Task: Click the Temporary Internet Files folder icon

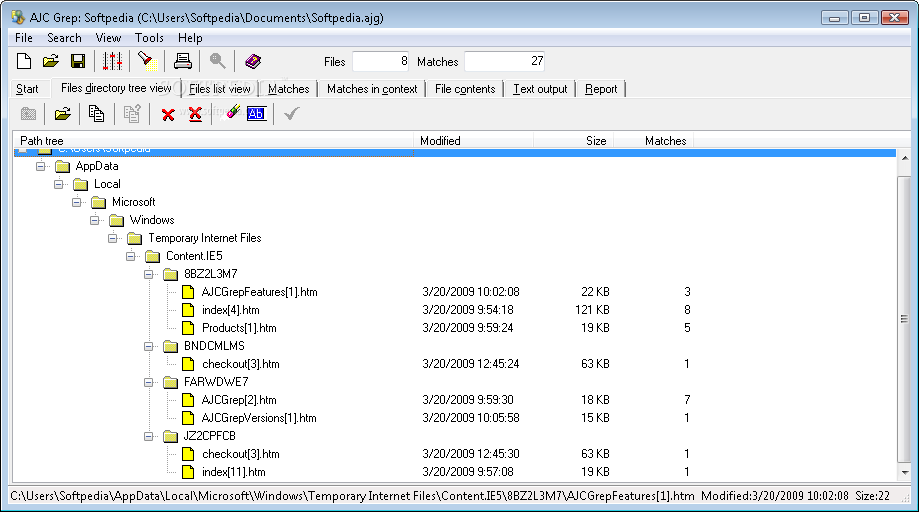Action: click(x=135, y=238)
